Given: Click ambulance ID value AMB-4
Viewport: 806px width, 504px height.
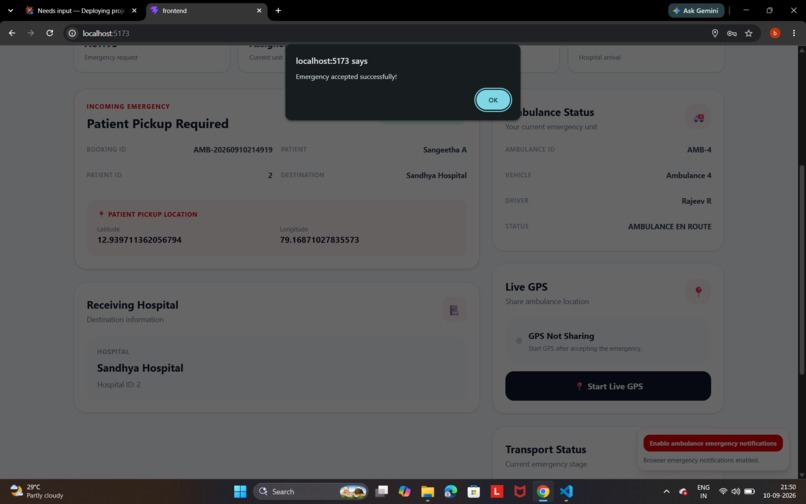Looking at the screenshot, I should (699, 150).
